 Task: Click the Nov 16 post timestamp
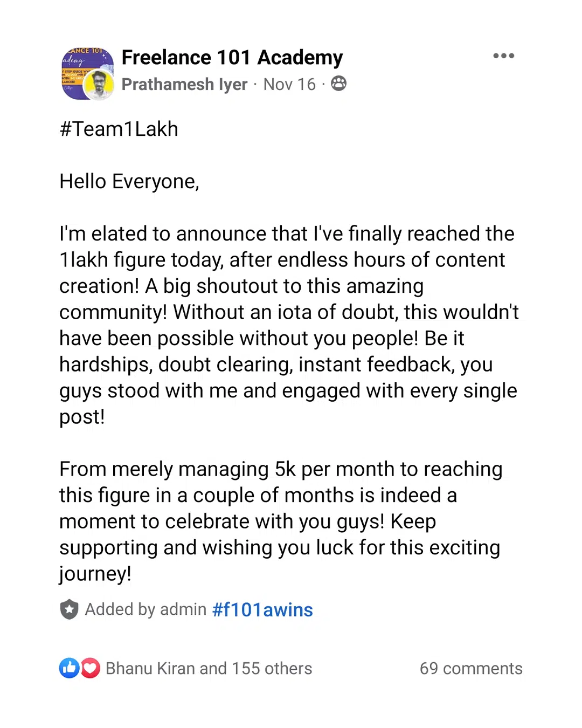coord(289,84)
